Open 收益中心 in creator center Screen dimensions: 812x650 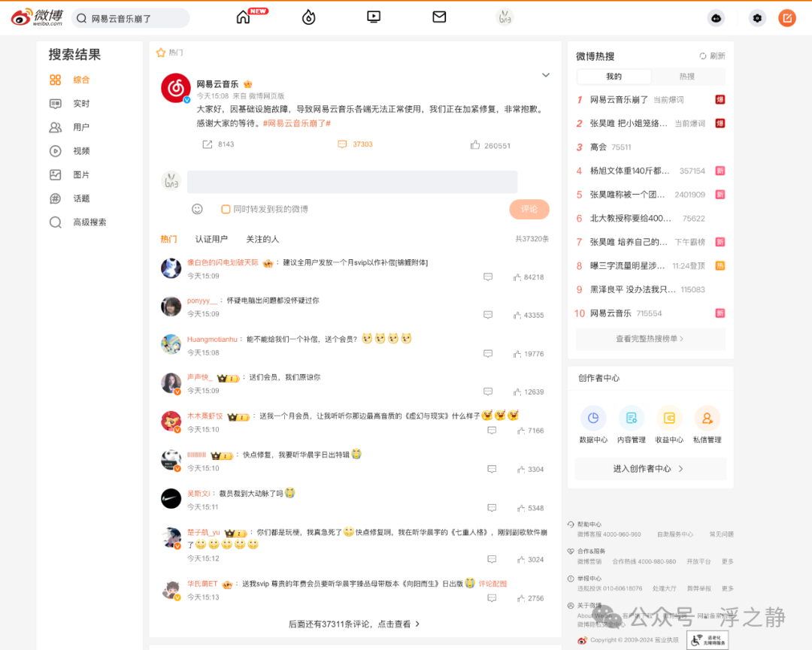669,425
